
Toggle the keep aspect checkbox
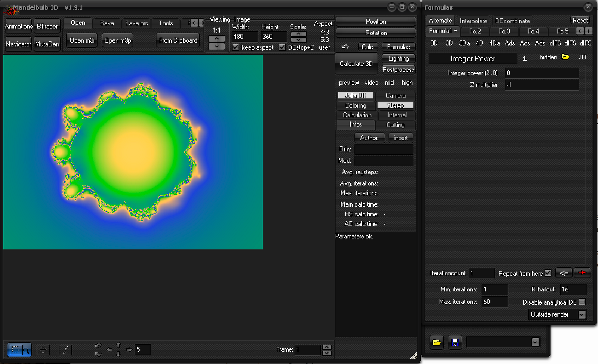pos(236,47)
